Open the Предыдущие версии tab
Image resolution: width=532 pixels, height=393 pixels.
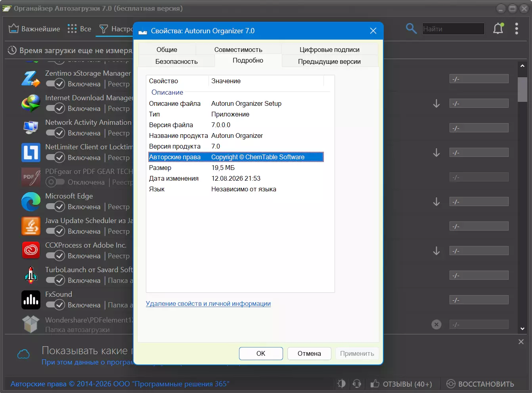pyautogui.click(x=329, y=61)
